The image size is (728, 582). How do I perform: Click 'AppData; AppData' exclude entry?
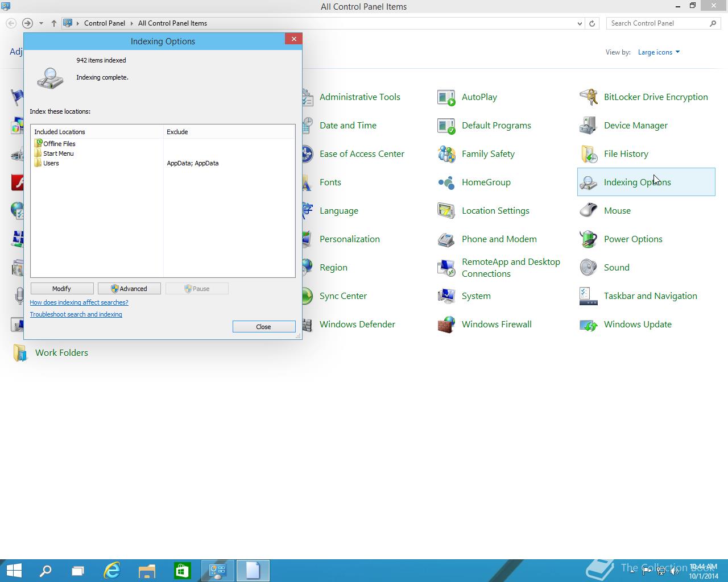click(x=193, y=163)
